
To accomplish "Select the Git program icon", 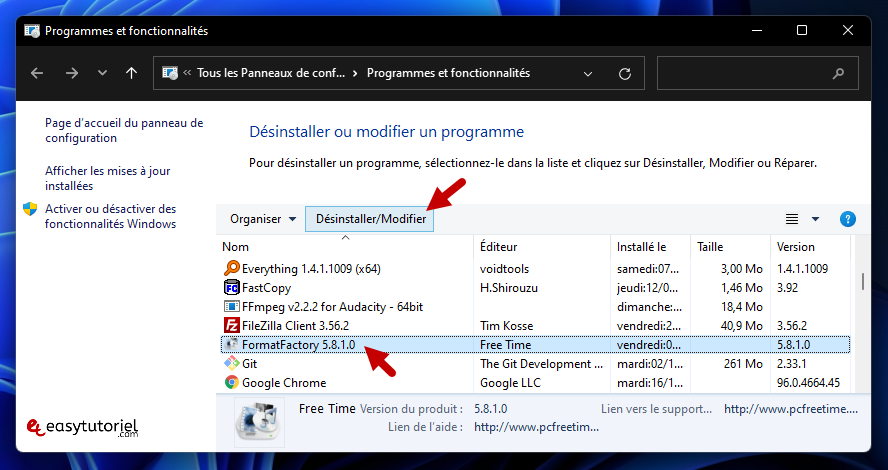I will click(232, 364).
